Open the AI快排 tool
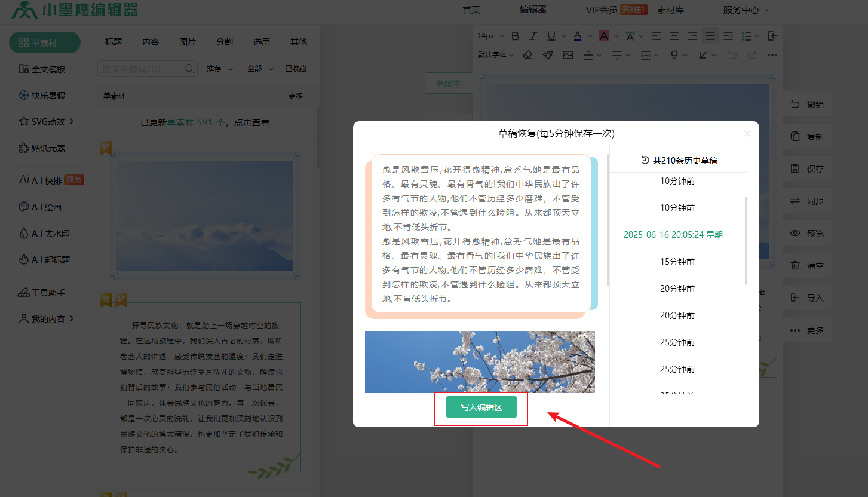 coord(51,180)
